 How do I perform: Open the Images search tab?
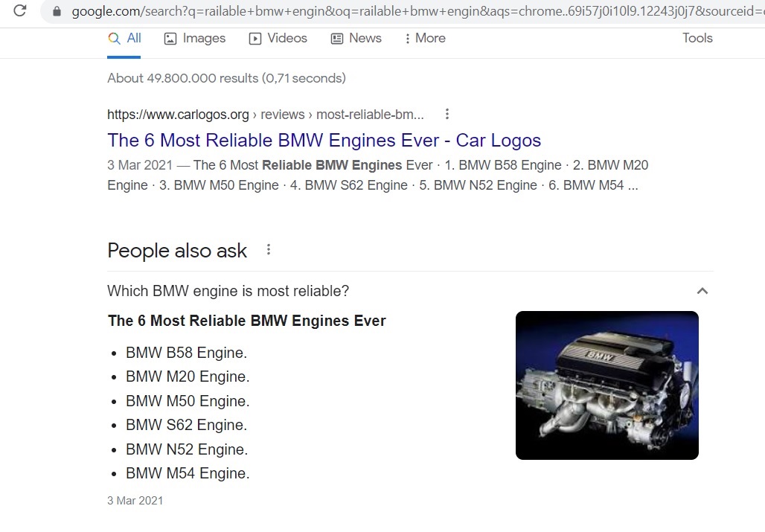point(195,38)
